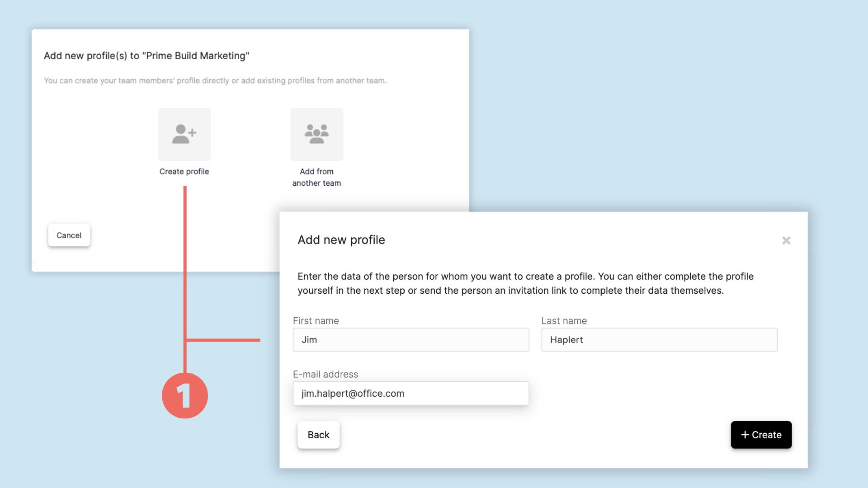This screenshot has height=488, width=868.
Task: Click the Create profile label text
Action: tap(184, 171)
